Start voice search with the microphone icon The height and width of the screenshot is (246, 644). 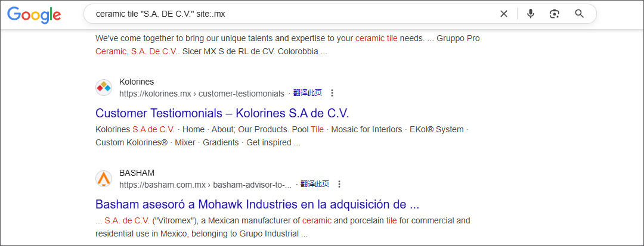tap(531, 14)
